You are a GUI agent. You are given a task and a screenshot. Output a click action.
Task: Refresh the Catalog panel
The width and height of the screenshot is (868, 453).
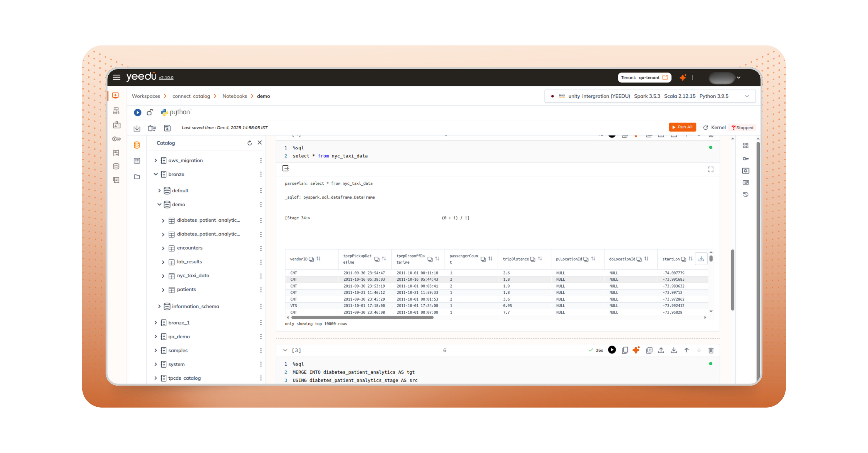pyautogui.click(x=249, y=143)
